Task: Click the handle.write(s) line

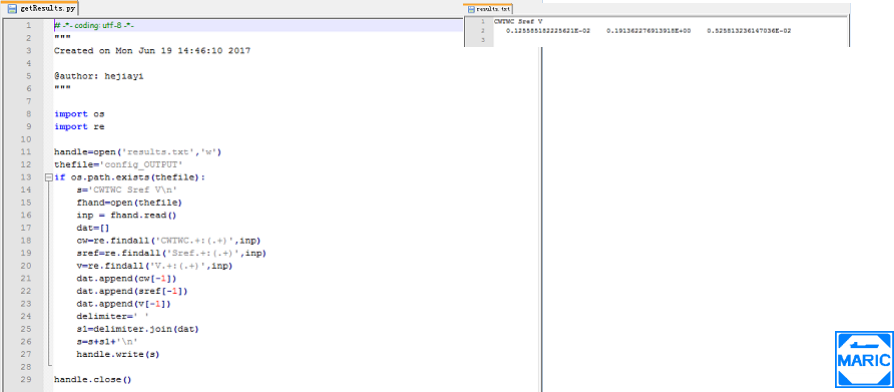Action: (x=118, y=354)
